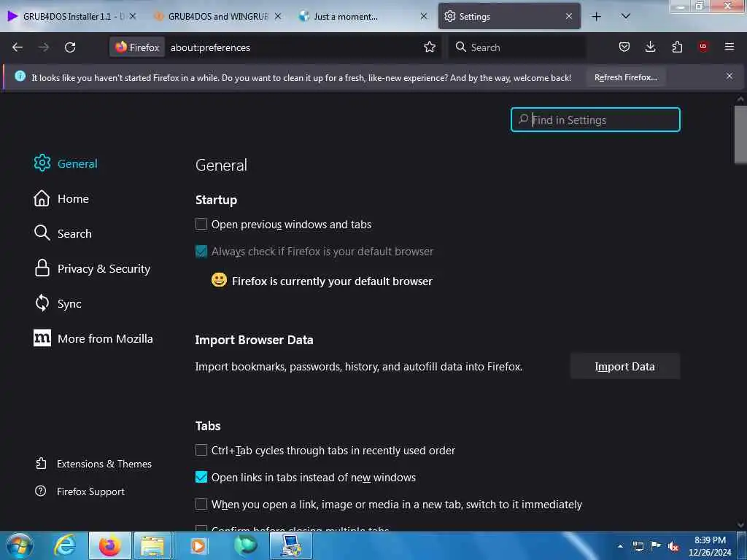Bookmark this page with the star icon
747x560 pixels.
(429, 47)
